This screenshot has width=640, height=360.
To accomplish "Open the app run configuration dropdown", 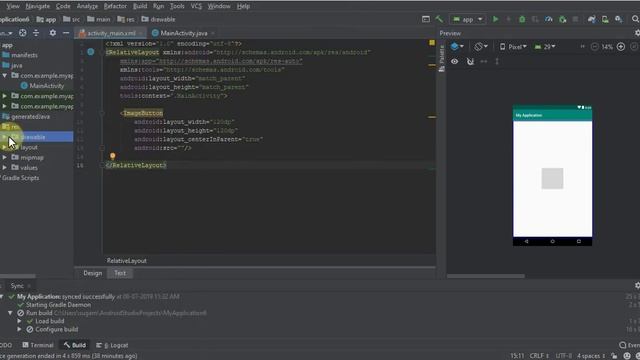I will (468, 19).
